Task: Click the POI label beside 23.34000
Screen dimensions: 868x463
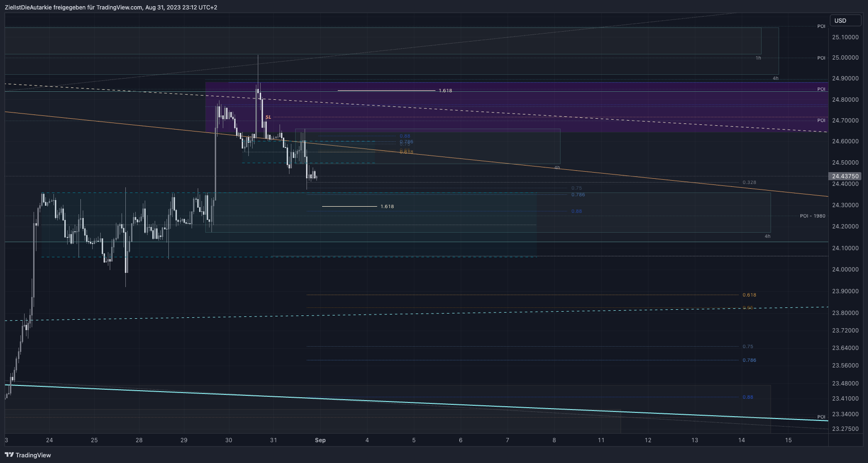Action: [x=821, y=417]
